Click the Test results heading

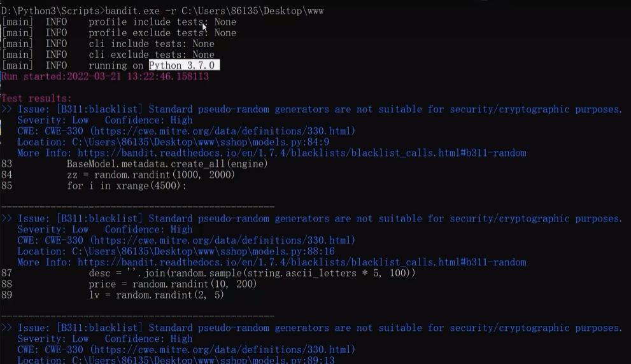click(36, 99)
